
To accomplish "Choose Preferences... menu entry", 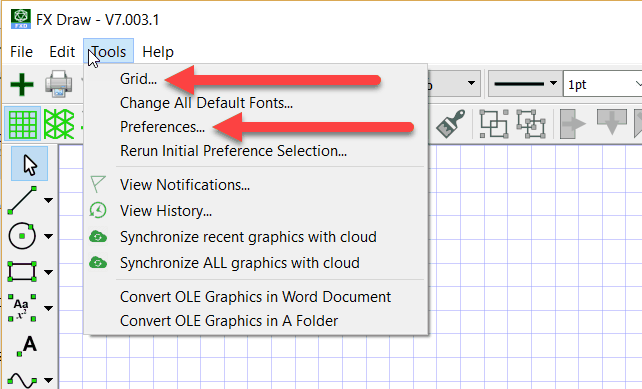I will 256,127.
